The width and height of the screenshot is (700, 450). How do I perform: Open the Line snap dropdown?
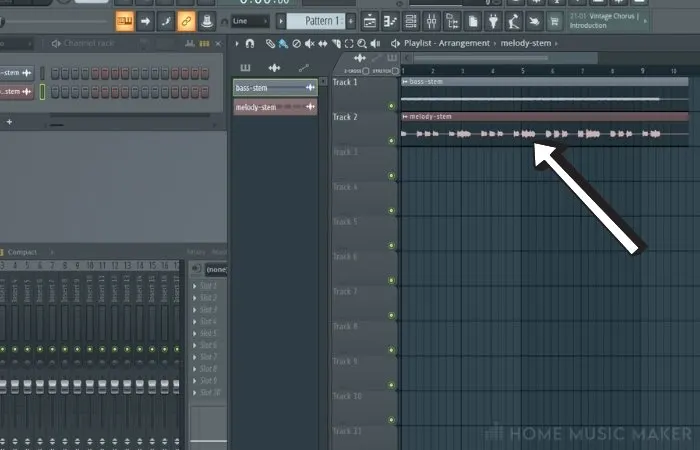point(250,21)
